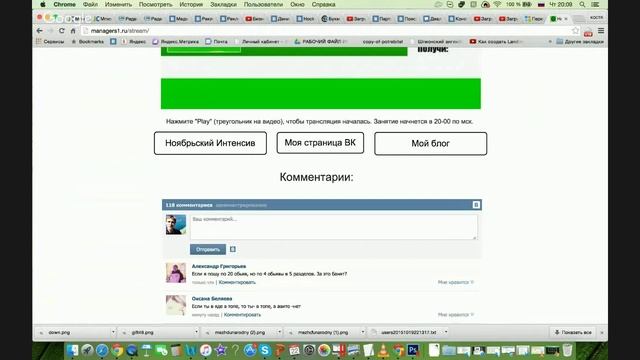
Task: Reload the page with the refresh icon
Action: pos(62,31)
